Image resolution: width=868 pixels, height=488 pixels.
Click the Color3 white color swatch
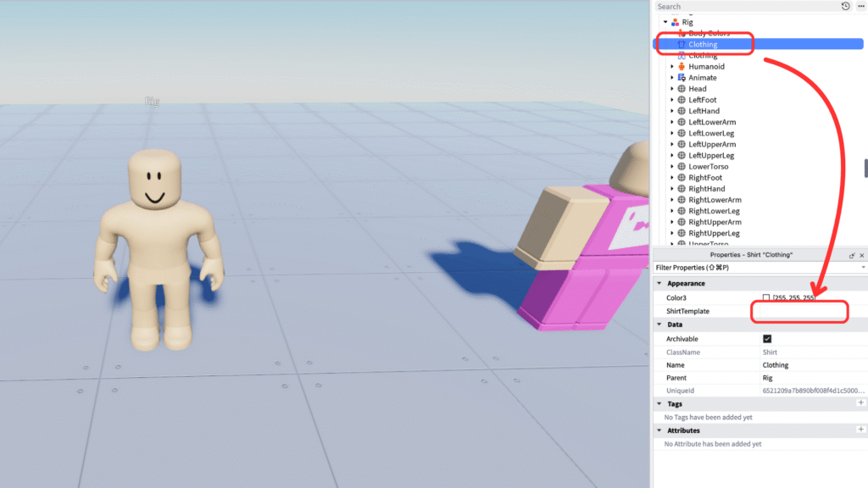point(766,298)
